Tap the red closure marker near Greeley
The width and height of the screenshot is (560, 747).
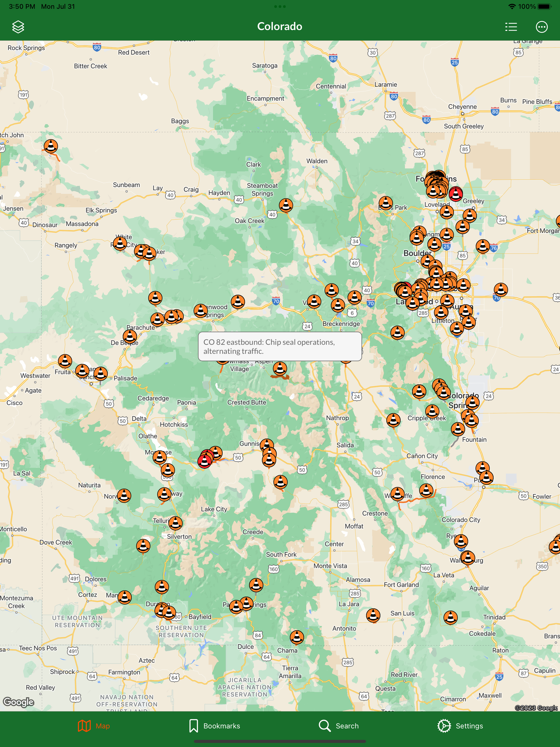point(456,194)
